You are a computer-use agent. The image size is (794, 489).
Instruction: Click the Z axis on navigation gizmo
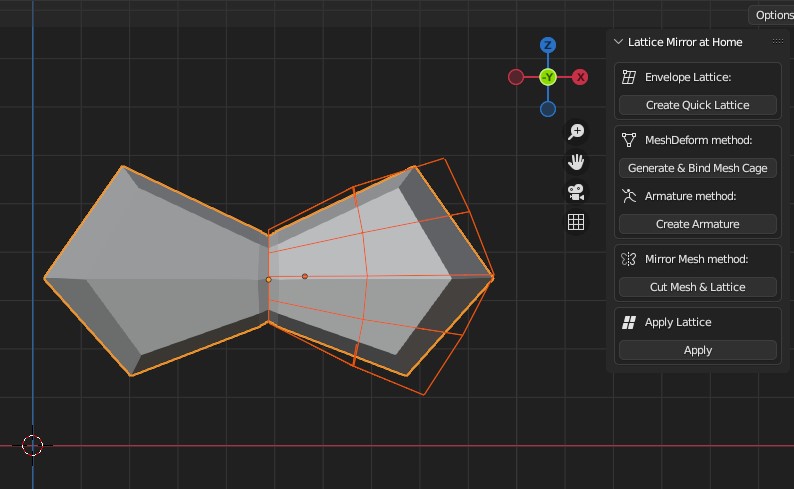click(x=547, y=45)
